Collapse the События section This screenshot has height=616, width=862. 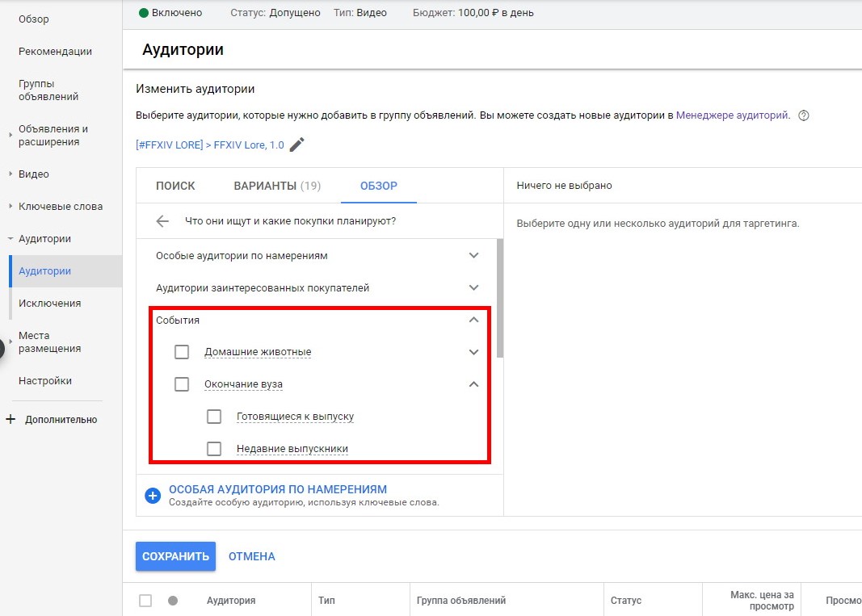click(x=473, y=320)
